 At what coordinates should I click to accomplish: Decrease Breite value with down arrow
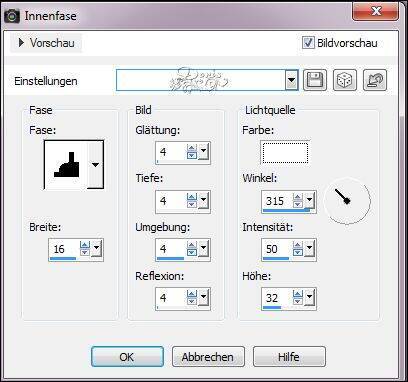click(85, 252)
